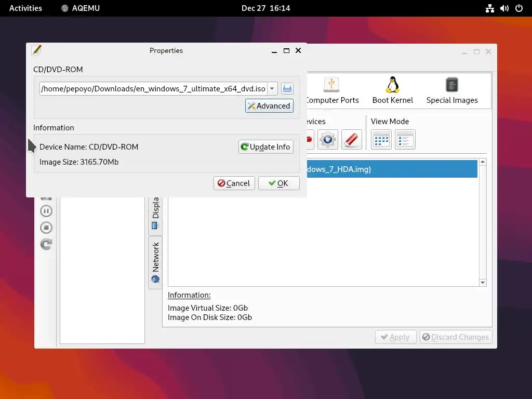Screen dimensions: 532x399
Task: Click the pencil icon in Properties title bar
Action: [x=37, y=50]
